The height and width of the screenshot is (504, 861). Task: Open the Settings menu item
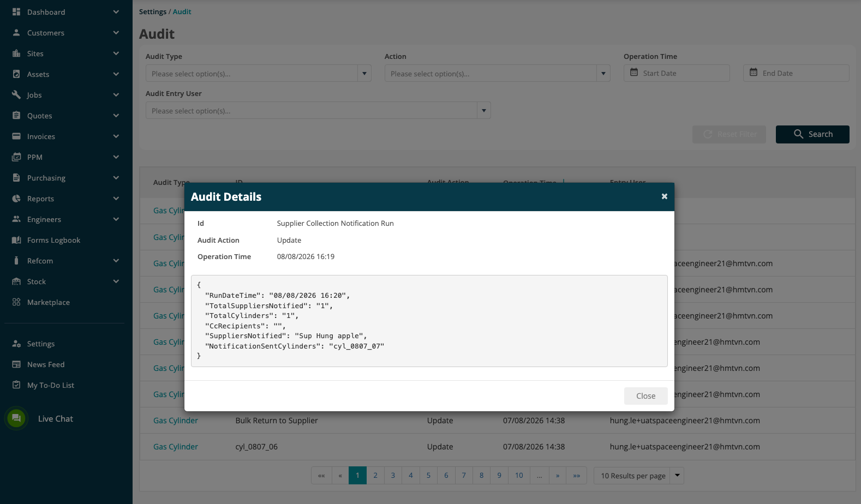pyautogui.click(x=41, y=344)
